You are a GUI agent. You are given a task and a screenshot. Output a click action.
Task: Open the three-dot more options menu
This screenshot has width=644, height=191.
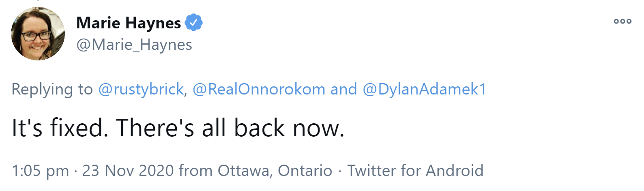click(x=623, y=21)
